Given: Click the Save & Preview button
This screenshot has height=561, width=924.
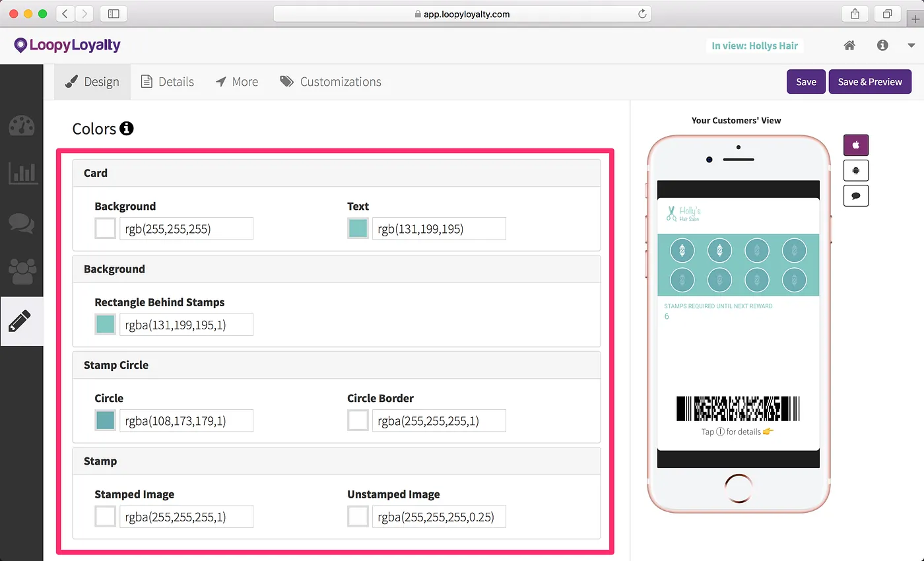Looking at the screenshot, I should tap(870, 82).
